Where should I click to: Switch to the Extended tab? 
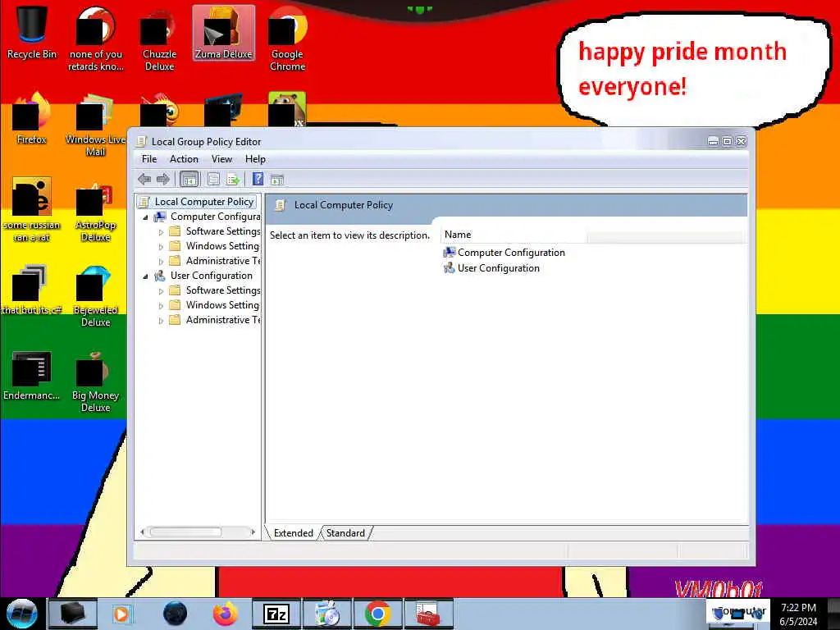pos(293,533)
